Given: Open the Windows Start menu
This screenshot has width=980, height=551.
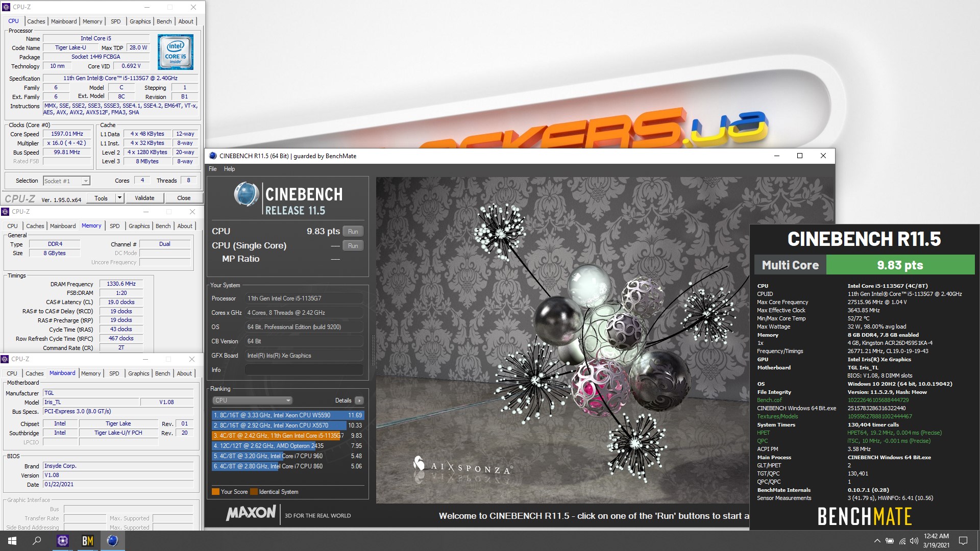Looking at the screenshot, I should pyautogui.click(x=12, y=541).
